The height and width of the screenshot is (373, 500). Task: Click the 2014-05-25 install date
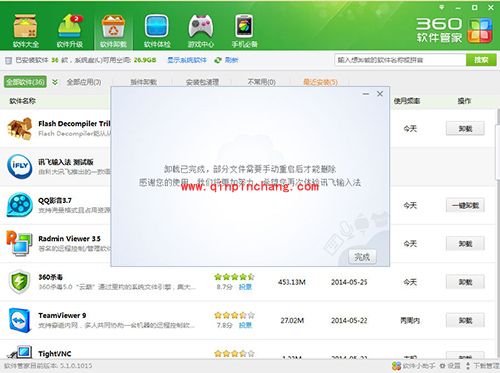(x=349, y=282)
